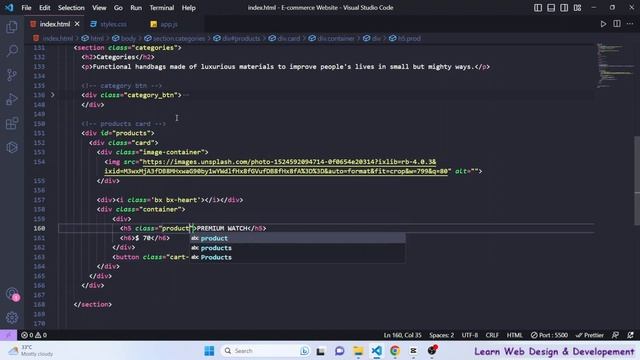Screen dimensions: 640x360
Task: Open the Terminal menu
Action: tap(162, 8)
